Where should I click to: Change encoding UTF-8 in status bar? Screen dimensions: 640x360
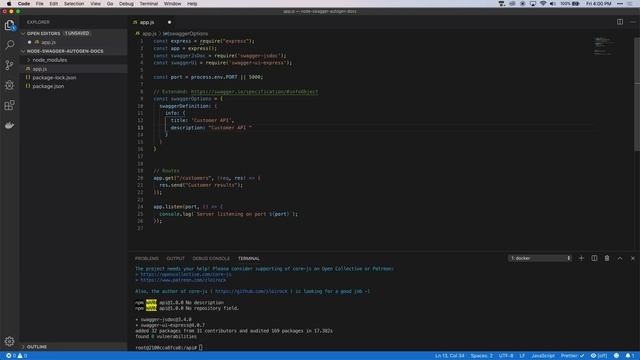(x=506, y=356)
